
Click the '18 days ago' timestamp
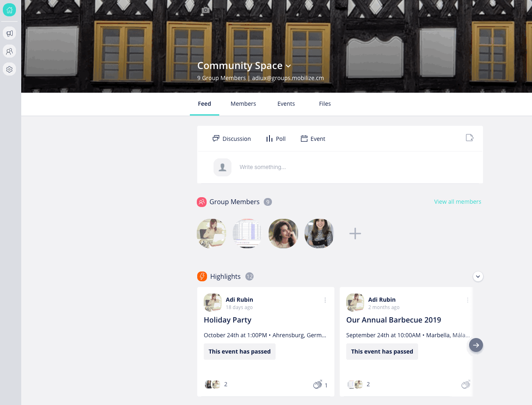pyautogui.click(x=239, y=307)
